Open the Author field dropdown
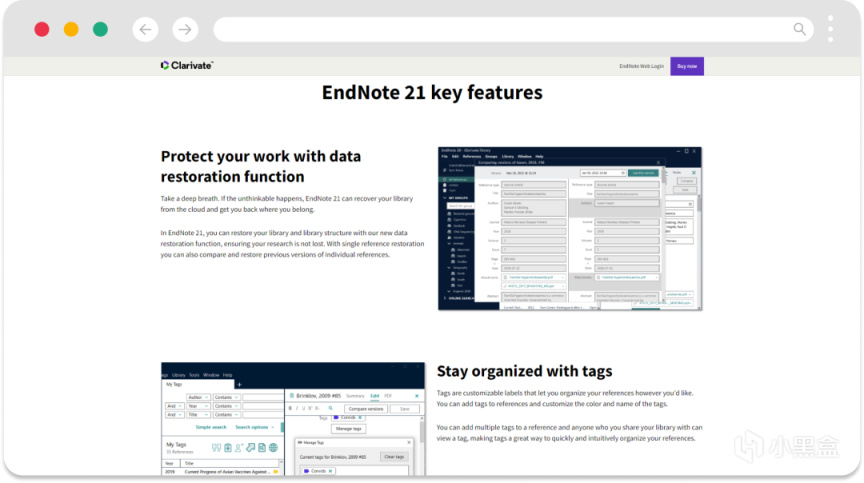864x483 pixels. click(x=198, y=397)
